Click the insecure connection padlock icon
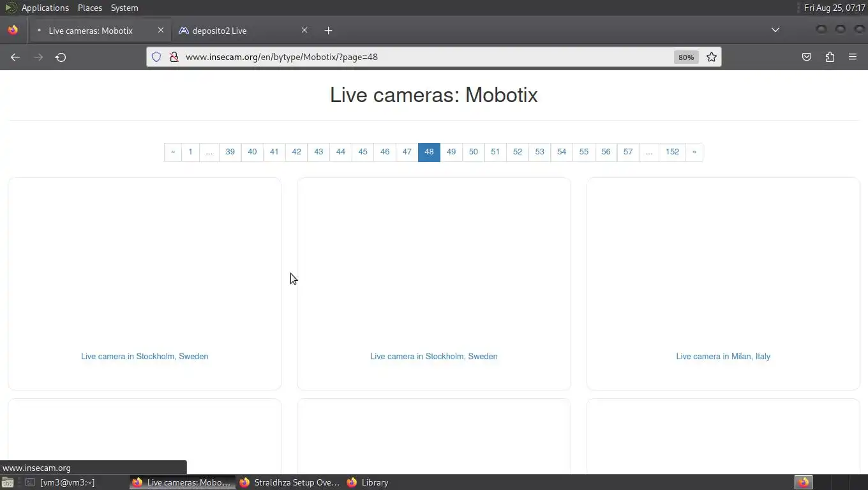The height and width of the screenshot is (490, 868). [174, 57]
